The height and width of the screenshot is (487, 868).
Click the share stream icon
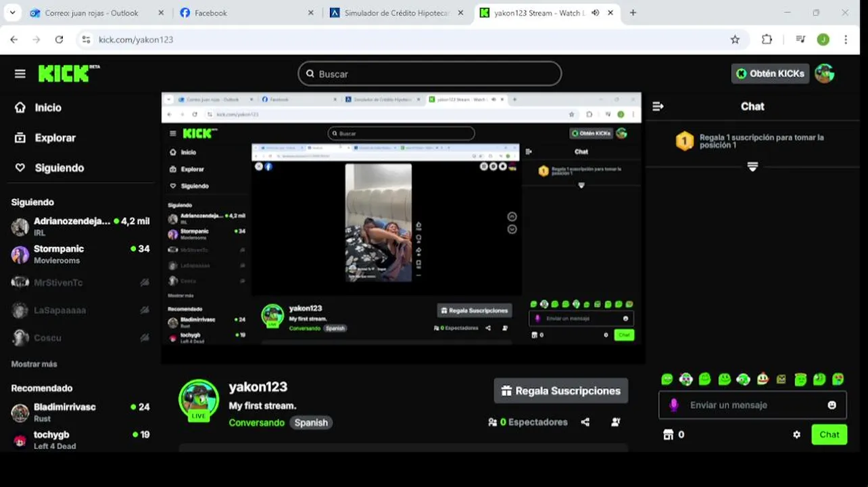(x=585, y=422)
